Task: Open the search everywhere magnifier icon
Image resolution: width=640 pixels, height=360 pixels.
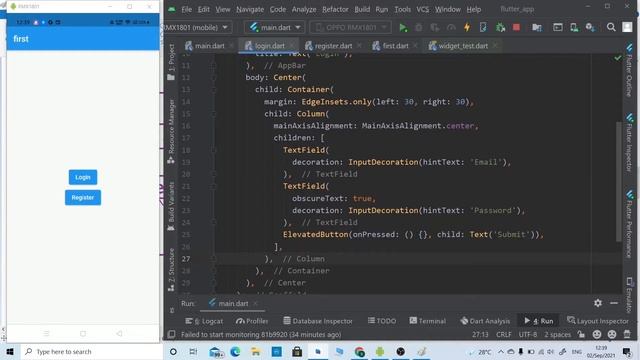Action: coord(611,27)
